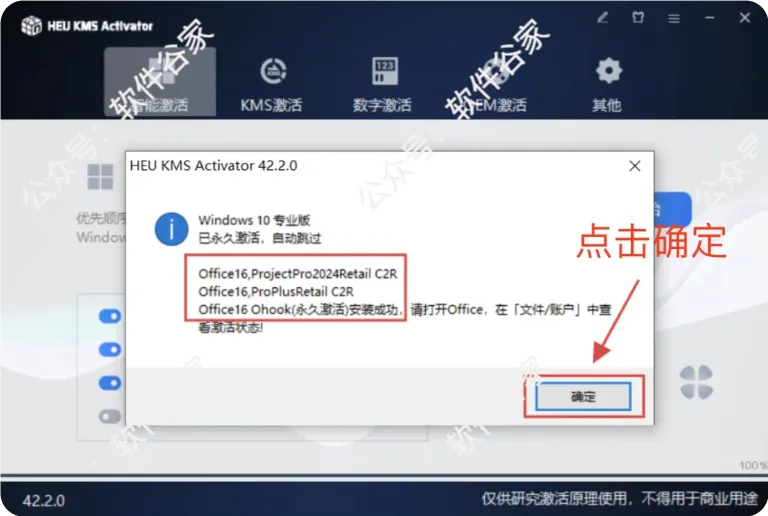The image size is (768, 516).
Task: Click the pencil edit icon in title bar
Action: pyautogui.click(x=602, y=18)
